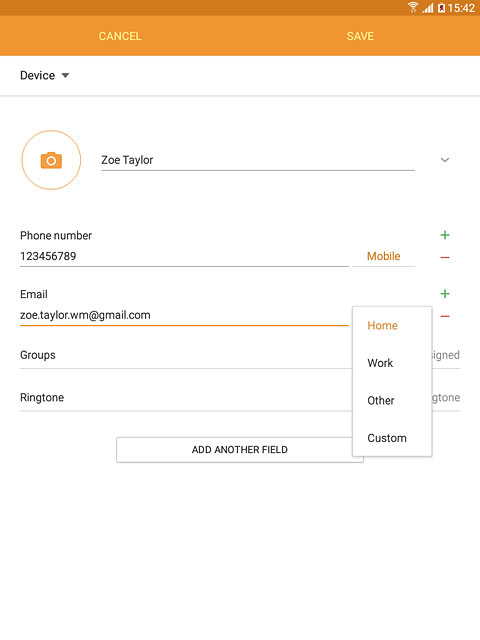The image size is (480, 640).
Task: Edit the Zoe Taylor name field
Action: [x=258, y=160]
